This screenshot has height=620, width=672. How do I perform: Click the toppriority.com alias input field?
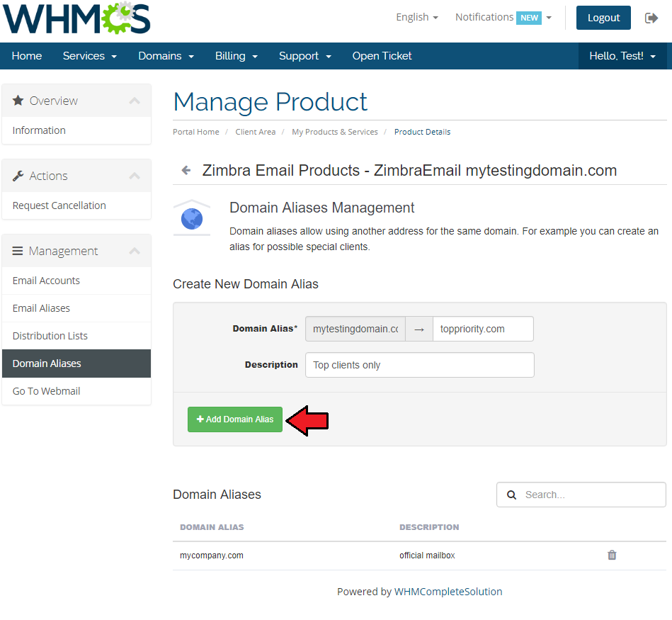click(x=483, y=329)
